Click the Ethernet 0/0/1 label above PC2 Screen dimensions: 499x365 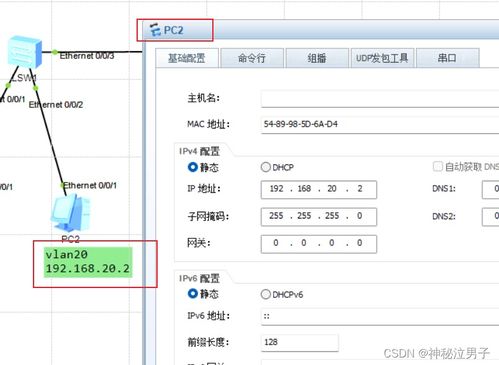pyautogui.click(x=90, y=185)
